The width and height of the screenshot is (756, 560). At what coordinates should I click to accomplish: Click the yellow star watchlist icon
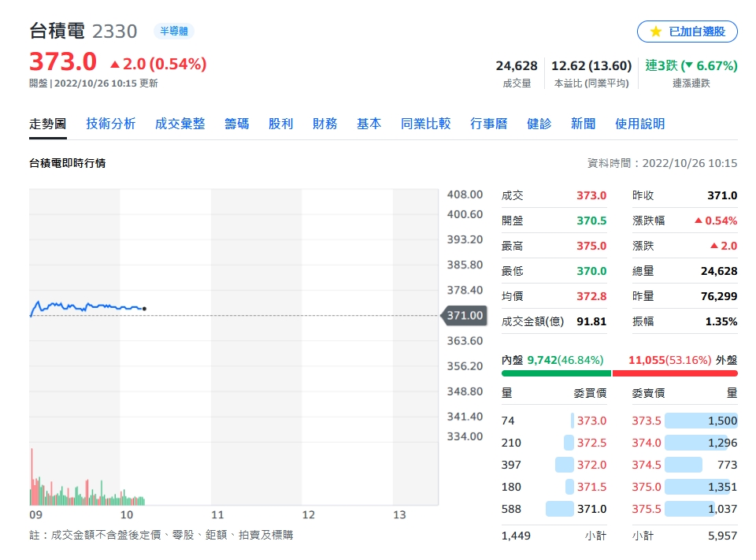coord(655,32)
